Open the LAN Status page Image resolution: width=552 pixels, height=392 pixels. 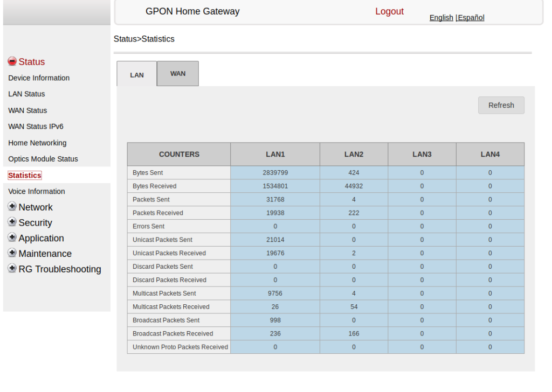[26, 94]
